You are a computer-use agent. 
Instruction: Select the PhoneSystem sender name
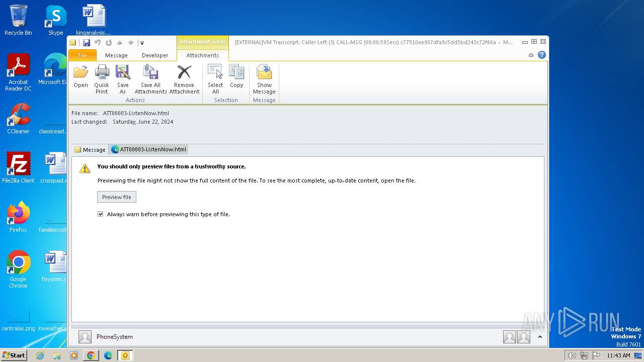pos(115,337)
